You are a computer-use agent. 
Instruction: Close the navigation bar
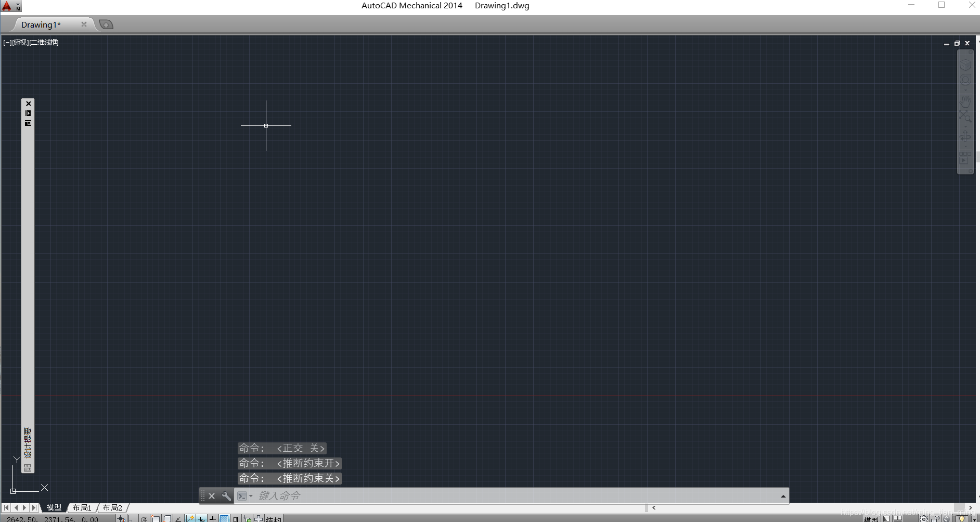click(x=971, y=53)
